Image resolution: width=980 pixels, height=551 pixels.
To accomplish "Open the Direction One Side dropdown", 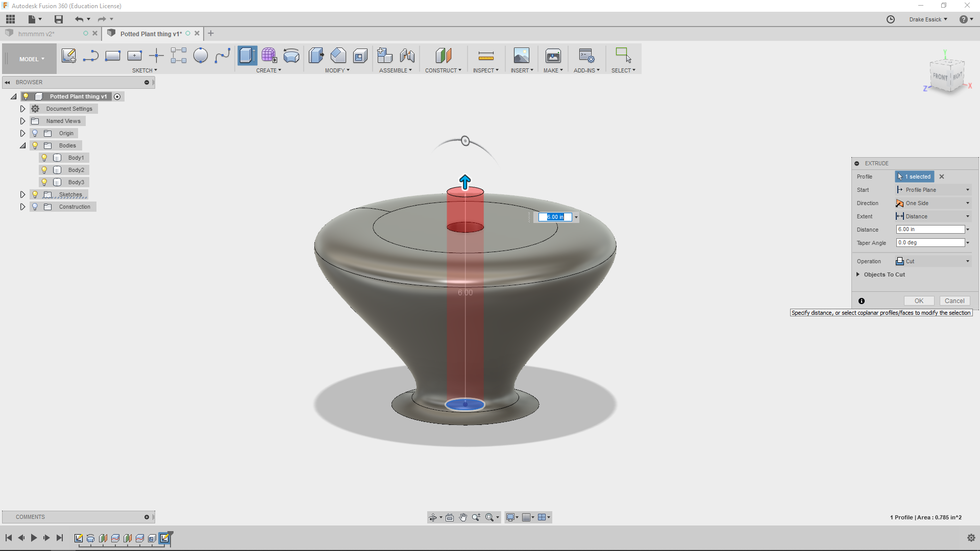I will pyautogui.click(x=933, y=203).
